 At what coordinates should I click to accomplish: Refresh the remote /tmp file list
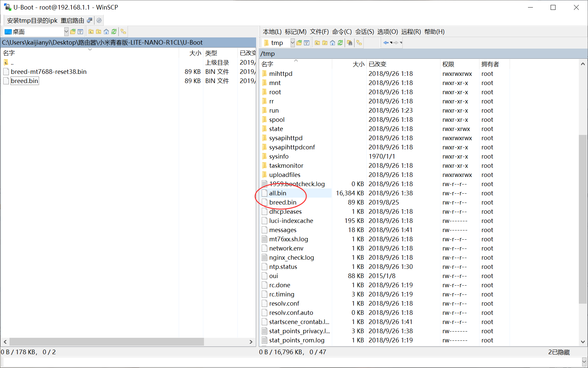340,43
